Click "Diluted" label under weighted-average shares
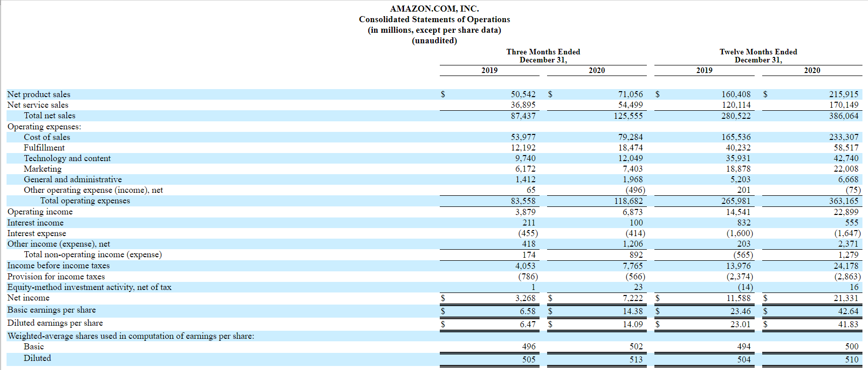Viewport: 868px width, 370px height. click(37, 358)
